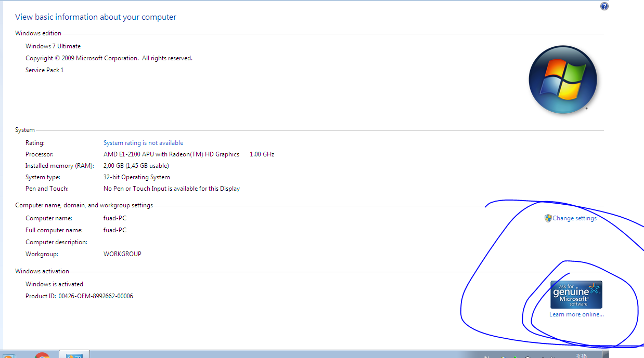Click the 'Installed memory (RAM):' label
The height and width of the screenshot is (358, 644).
coord(60,166)
